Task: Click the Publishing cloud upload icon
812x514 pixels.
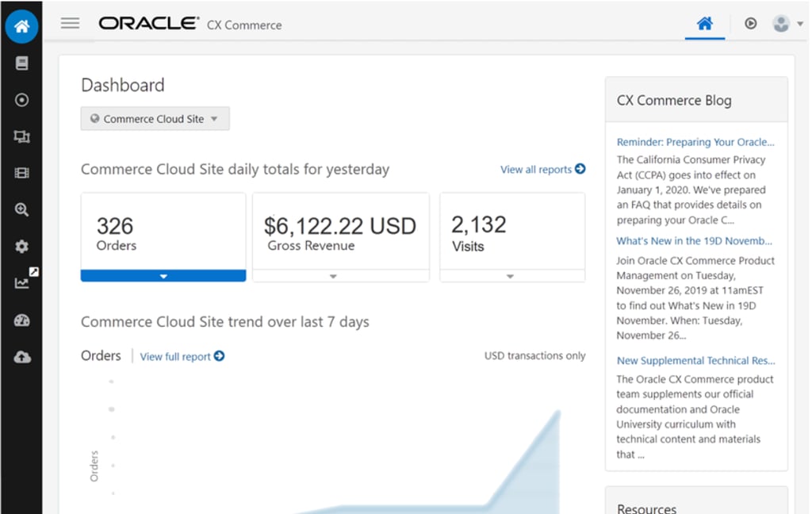Action: (21, 357)
